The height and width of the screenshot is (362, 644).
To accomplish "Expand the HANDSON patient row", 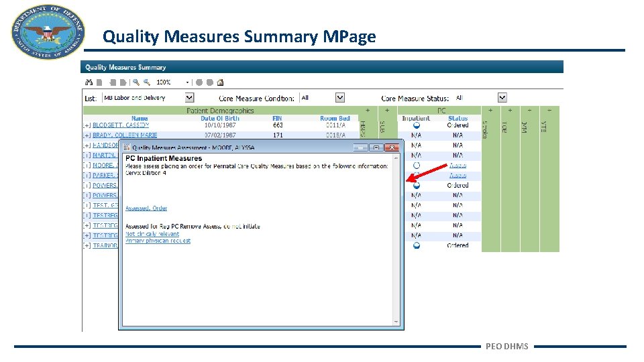I will tap(87, 145).
